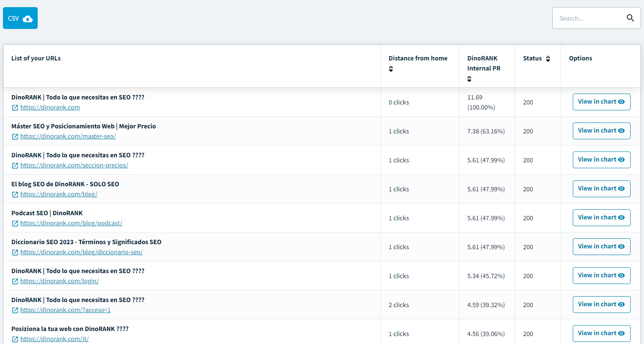The image size is (644, 344).
Task: Open the https://dinorank.com link
Action: (50, 107)
